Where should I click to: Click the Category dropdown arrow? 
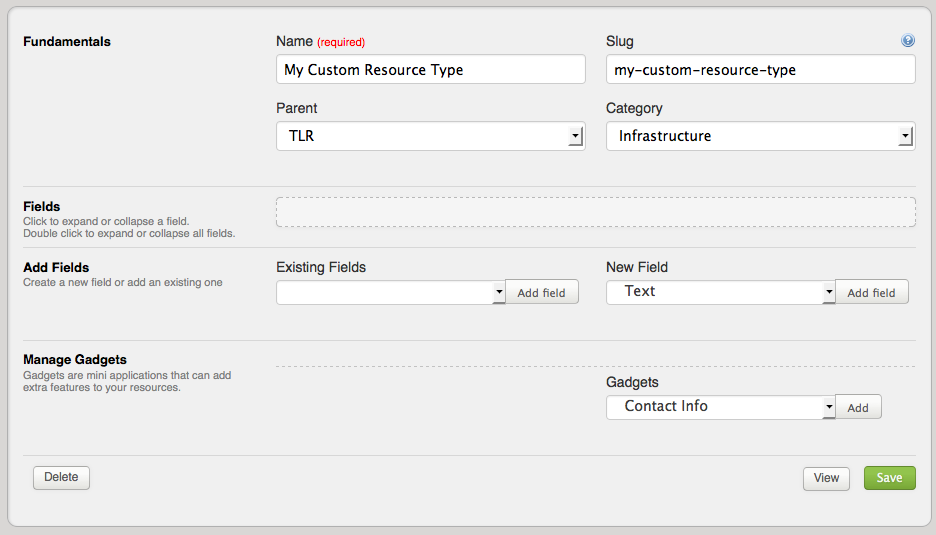[x=905, y=136]
